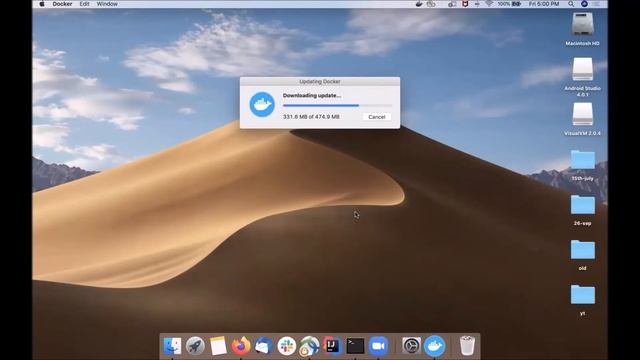
Task: Click the user/Siri icon in menu bar
Action: (584, 4)
